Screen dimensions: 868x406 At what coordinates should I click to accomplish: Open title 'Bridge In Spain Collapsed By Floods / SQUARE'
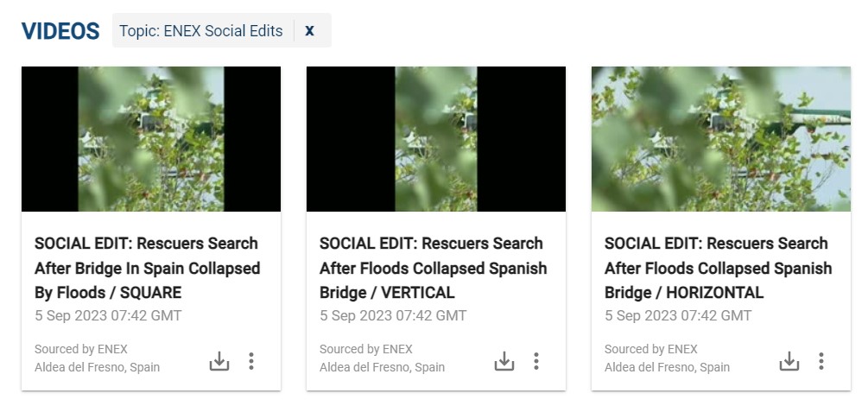pos(147,268)
